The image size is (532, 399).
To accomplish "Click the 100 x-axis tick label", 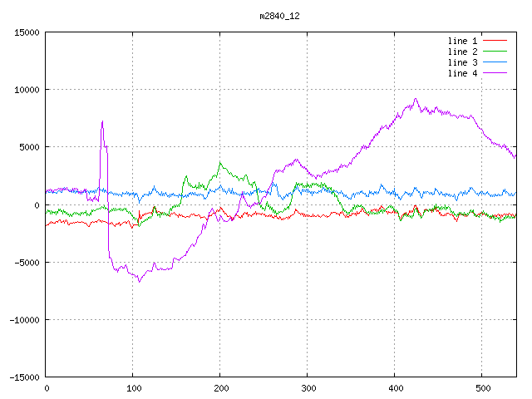I will point(133,388).
